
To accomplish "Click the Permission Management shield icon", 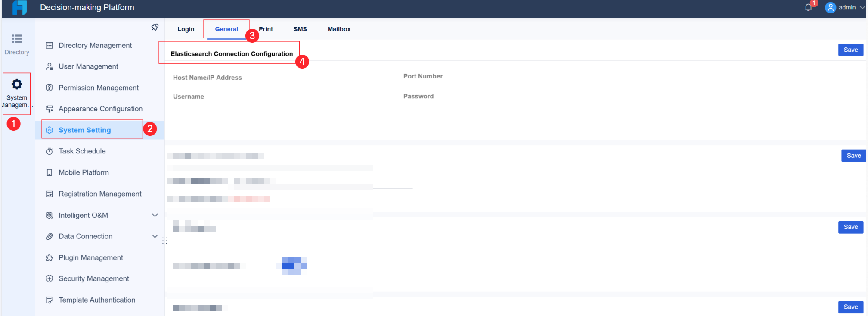I will click(50, 88).
